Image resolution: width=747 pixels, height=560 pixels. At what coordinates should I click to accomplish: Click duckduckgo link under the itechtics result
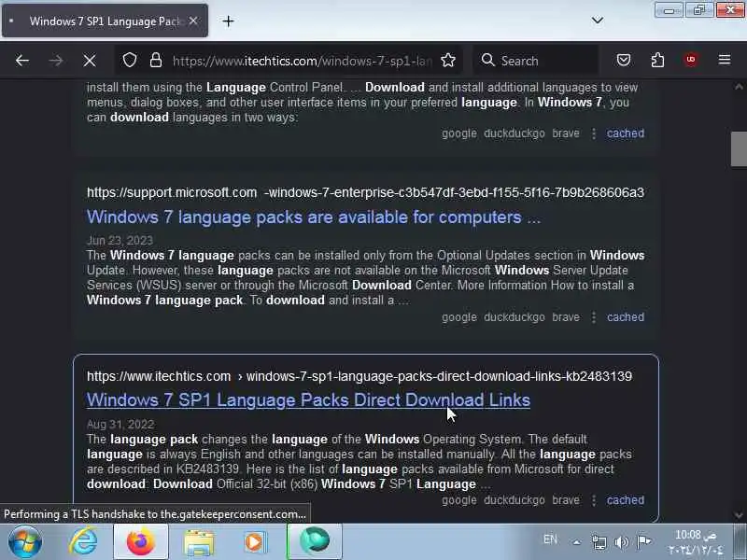point(514,500)
